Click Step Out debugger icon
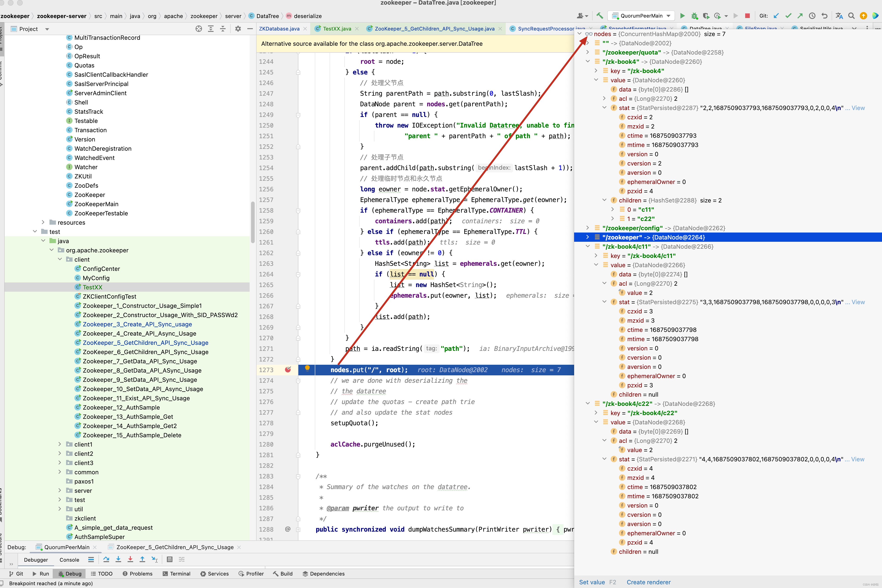Screen dimensions: 882x588 (142, 560)
